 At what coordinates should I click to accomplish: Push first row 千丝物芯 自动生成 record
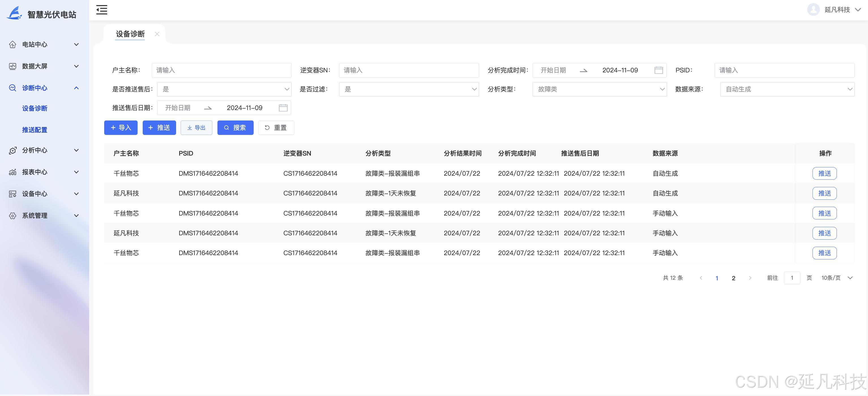[824, 173]
